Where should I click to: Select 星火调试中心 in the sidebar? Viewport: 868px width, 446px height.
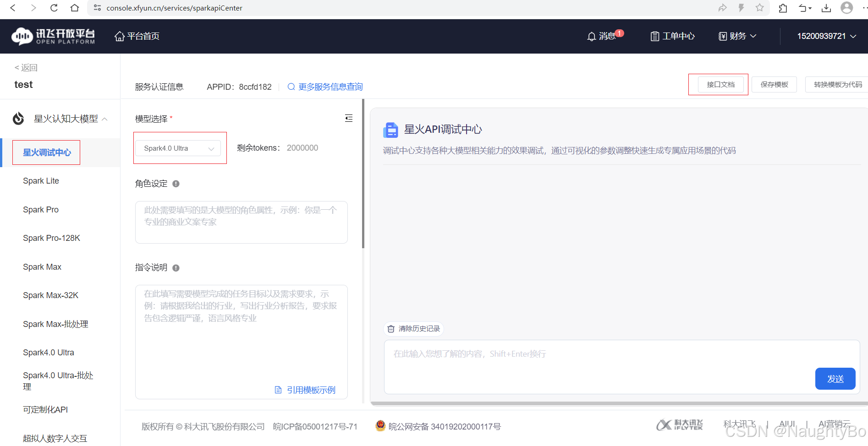click(x=47, y=152)
